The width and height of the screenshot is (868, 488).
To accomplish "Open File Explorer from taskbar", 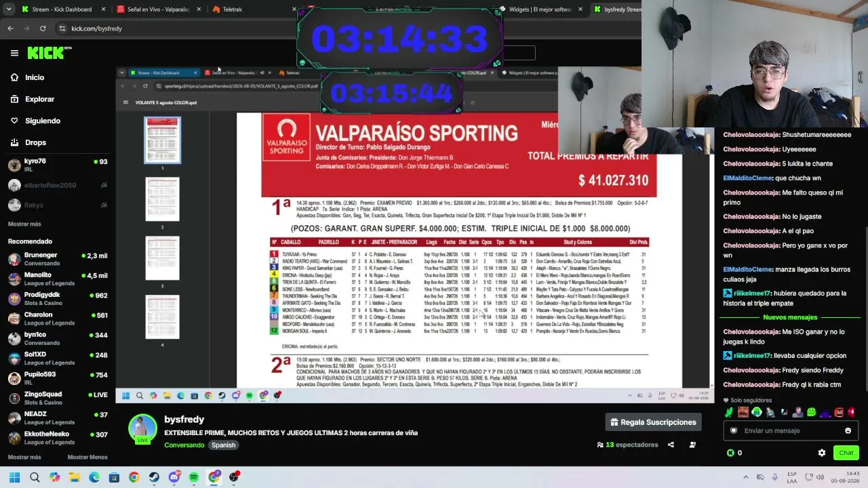I will tap(75, 477).
